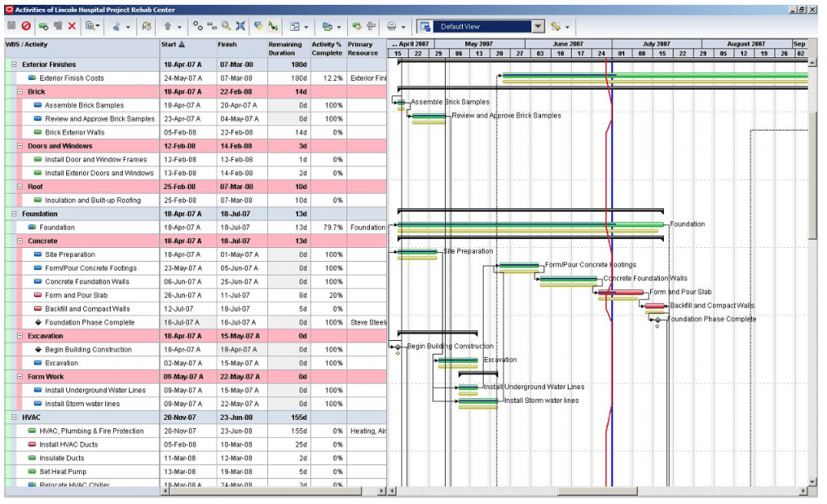Open dropdown arrow next to Group icon

(338, 27)
